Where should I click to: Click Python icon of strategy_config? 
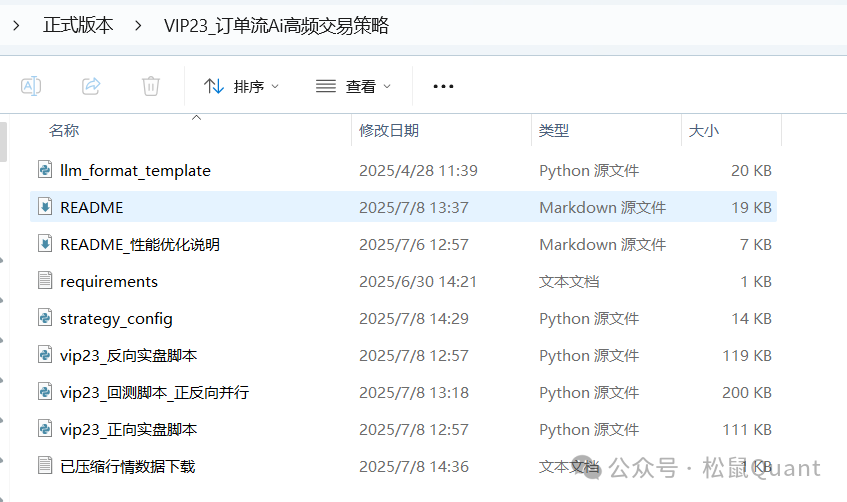coord(45,318)
